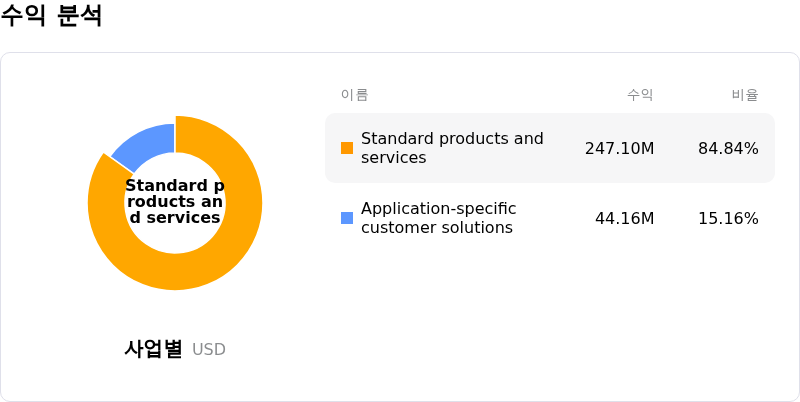Image resolution: width=800 pixels, height=402 pixels.
Task: Click the Standard products and services row
Action: point(550,148)
